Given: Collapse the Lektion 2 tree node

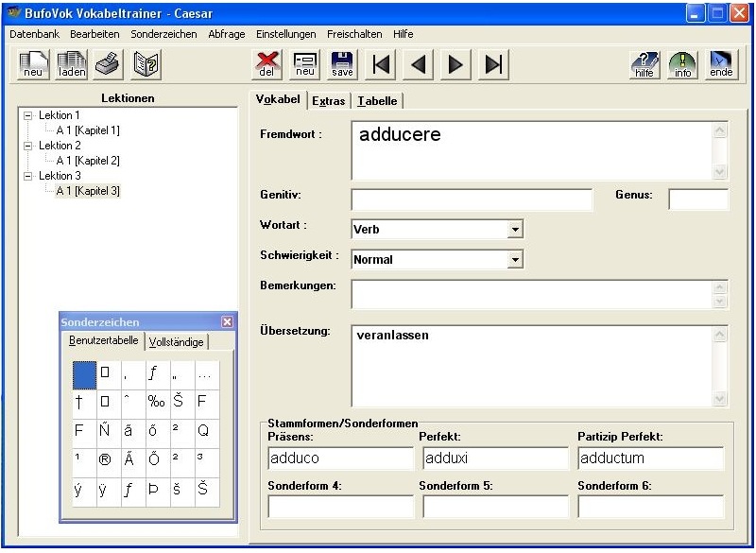Looking at the screenshot, I should [28, 146].
